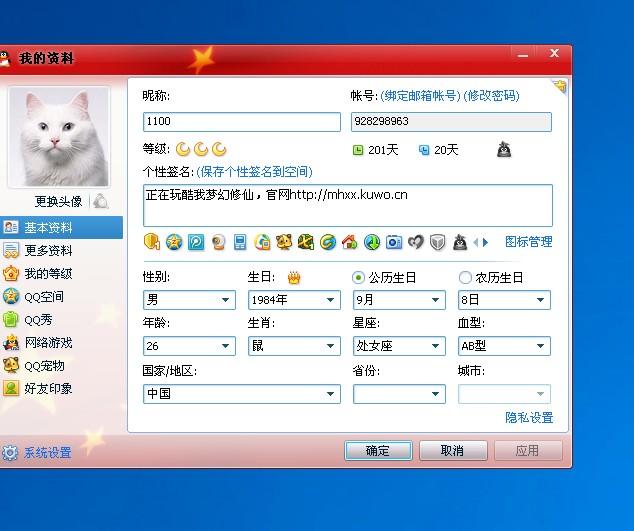Click the green download arrow globe icon

tap(372, 242)
